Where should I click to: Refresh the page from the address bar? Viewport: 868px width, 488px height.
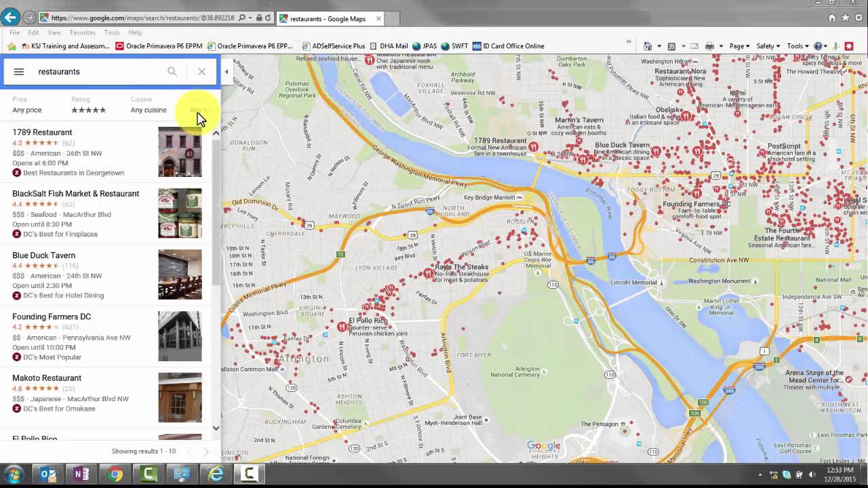pyautogui.click(x=268, y=18)
